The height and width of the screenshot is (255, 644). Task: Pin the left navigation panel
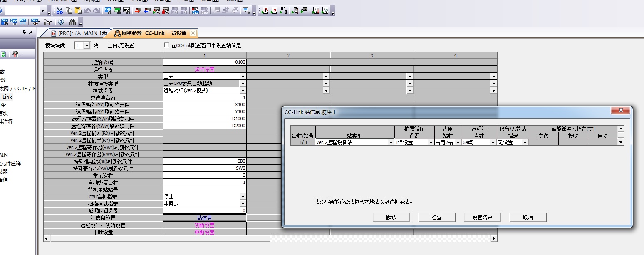tap(25, 32)
